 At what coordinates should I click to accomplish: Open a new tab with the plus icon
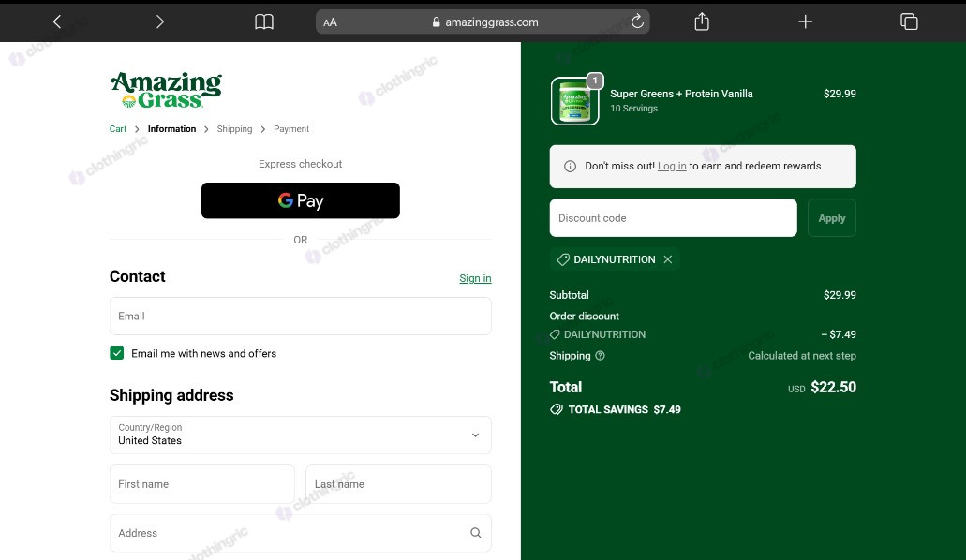pyautogui.click(x=805, y=22)
